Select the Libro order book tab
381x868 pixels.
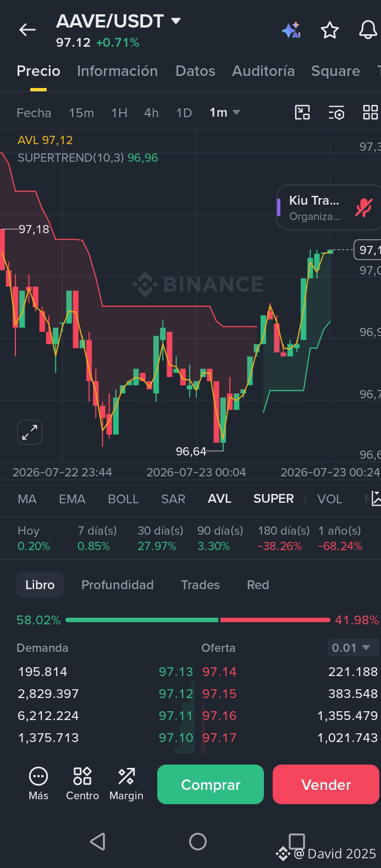coord(40,585)
